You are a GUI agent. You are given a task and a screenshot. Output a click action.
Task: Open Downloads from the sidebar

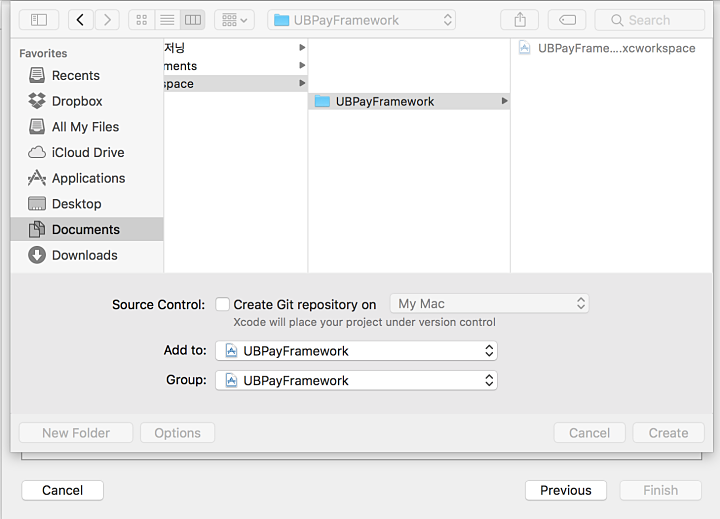coord(87,255)
